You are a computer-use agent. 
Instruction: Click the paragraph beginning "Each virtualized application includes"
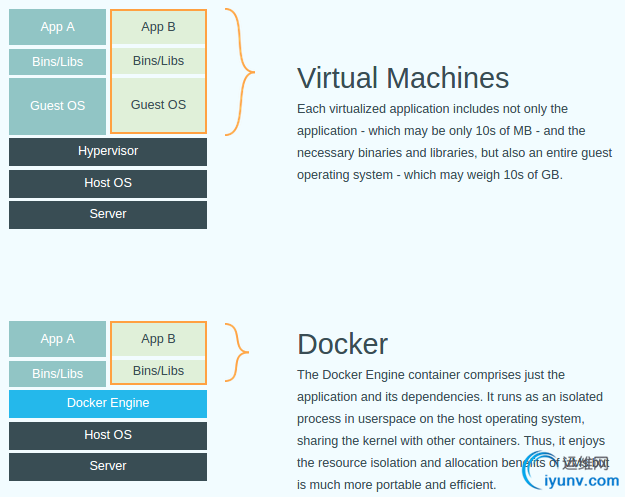(x=454, y=142)
